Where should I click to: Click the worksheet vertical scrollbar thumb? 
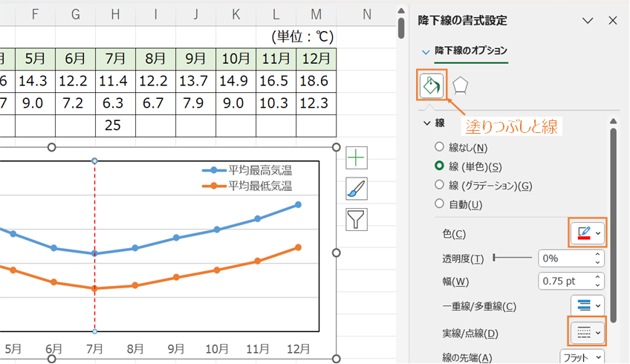401,28
